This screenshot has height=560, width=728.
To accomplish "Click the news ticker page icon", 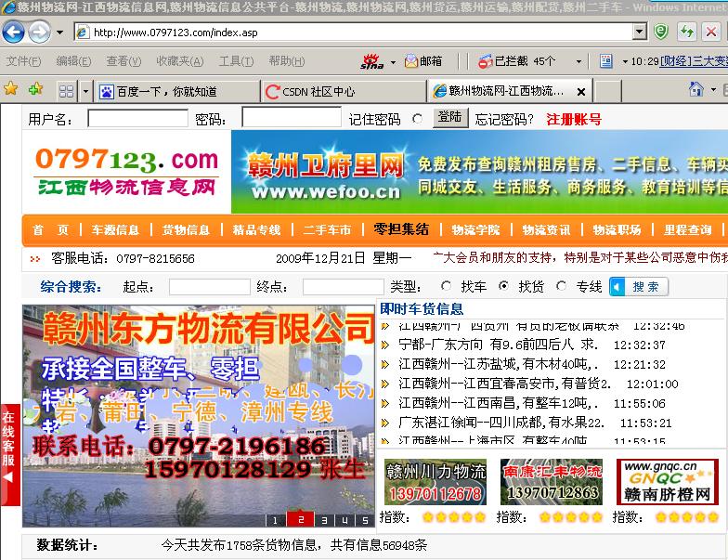I will click(605, 61).
